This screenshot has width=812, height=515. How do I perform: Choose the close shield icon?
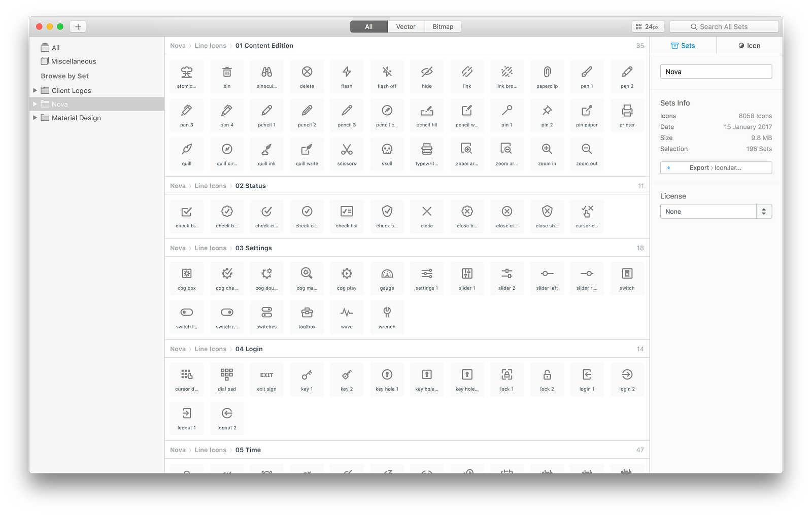(x=547, y=216)
